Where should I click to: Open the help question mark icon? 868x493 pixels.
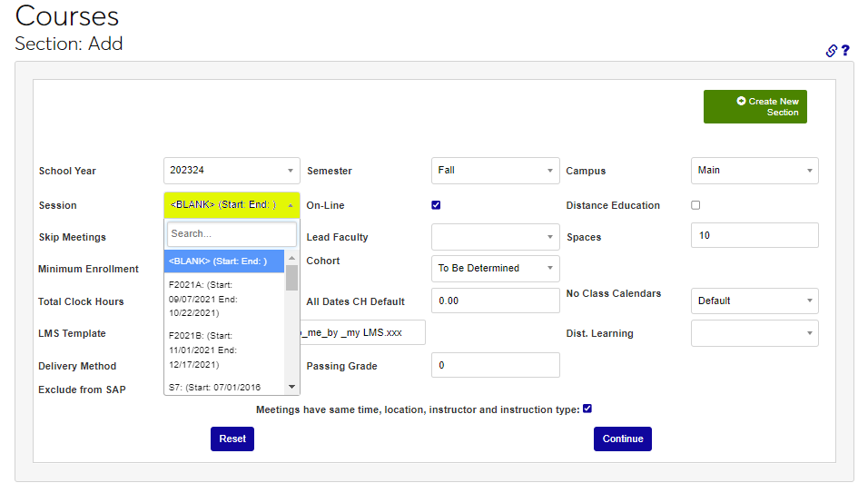pyautogui.click(x=845, y=51)
